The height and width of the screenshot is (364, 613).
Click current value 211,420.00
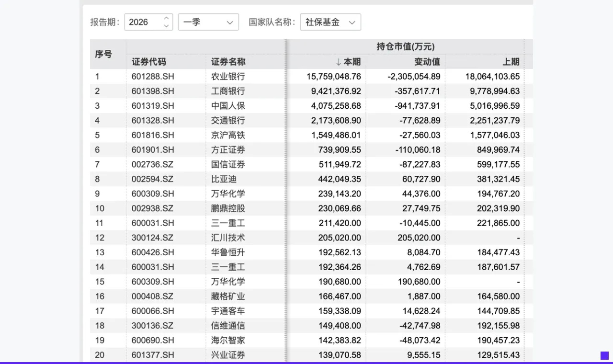[340, 223]
